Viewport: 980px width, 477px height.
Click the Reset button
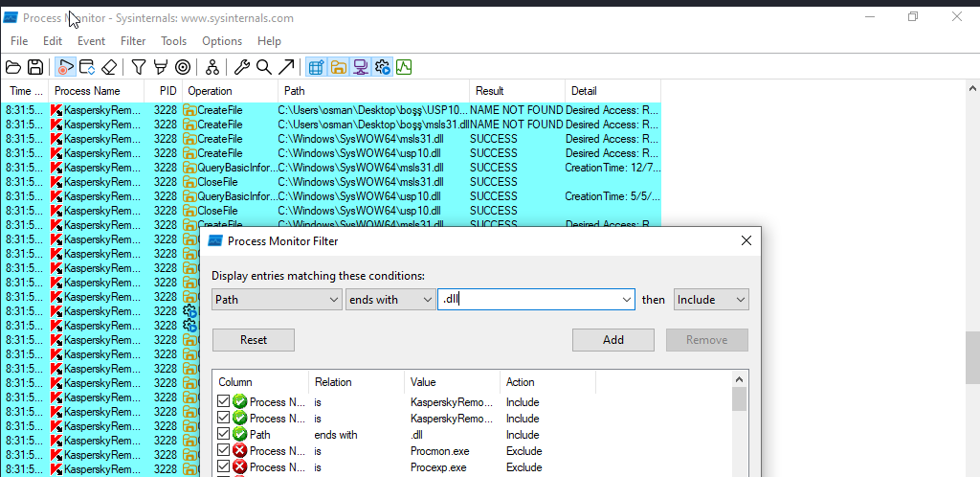coord(253,340)
